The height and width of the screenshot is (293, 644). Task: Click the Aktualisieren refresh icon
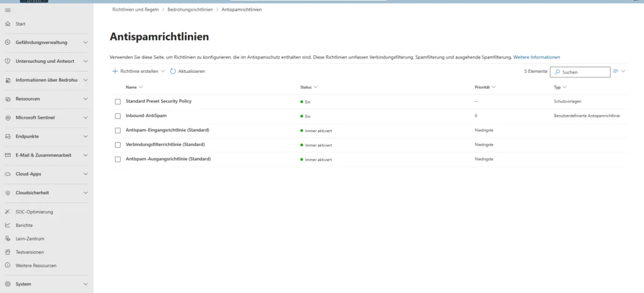(x=173, y=72)
